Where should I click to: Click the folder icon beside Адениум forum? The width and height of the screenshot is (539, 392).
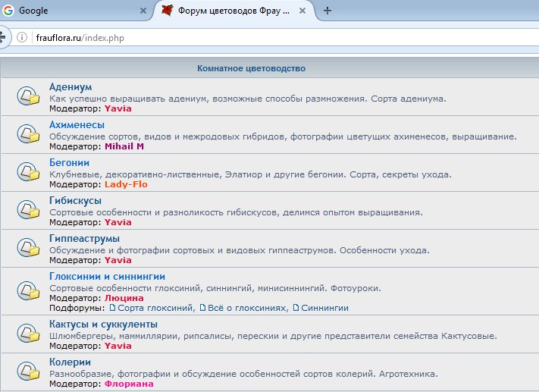point(29,97)
